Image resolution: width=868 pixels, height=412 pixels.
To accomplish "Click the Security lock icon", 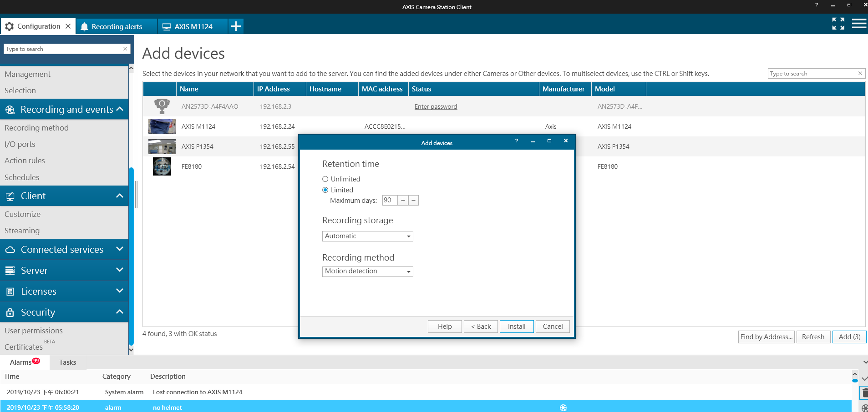I will pyautogui.click(x=10, y=312).
